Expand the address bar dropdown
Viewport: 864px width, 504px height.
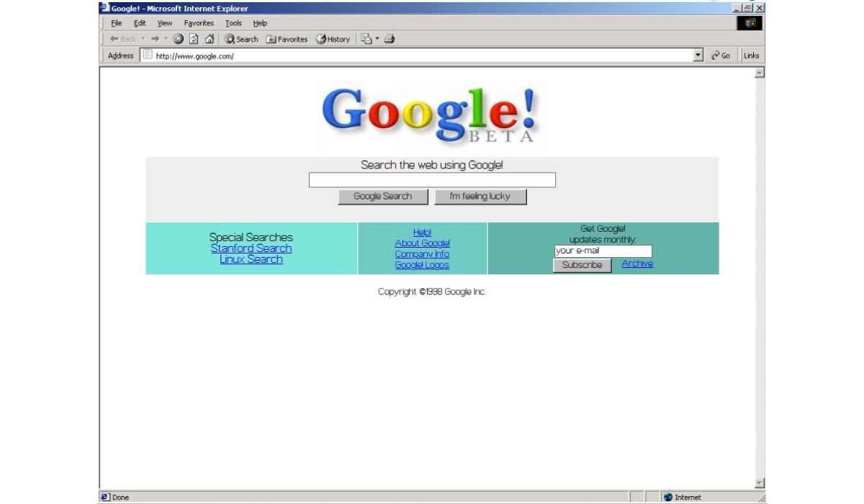(699, 55)
